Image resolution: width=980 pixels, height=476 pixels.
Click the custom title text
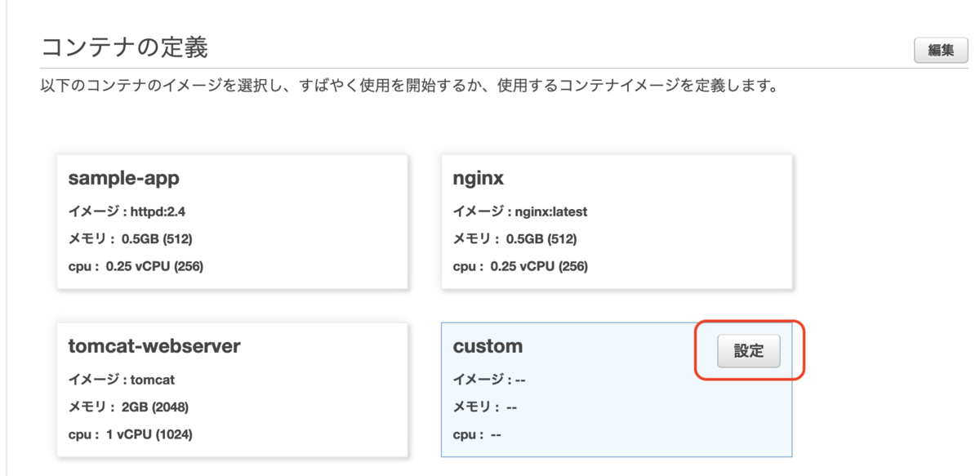point(488,346)
